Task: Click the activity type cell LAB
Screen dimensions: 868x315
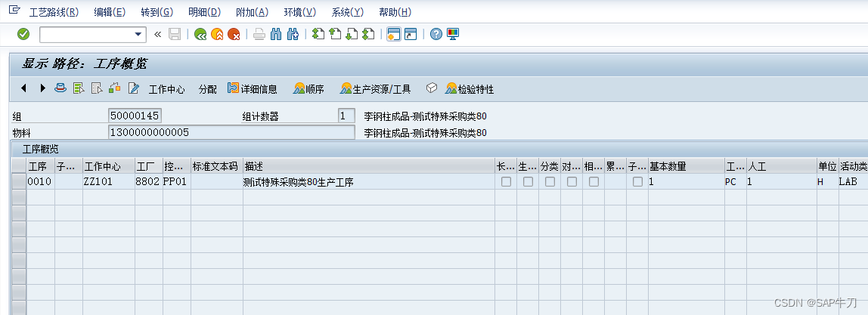Action: point(853,181)
